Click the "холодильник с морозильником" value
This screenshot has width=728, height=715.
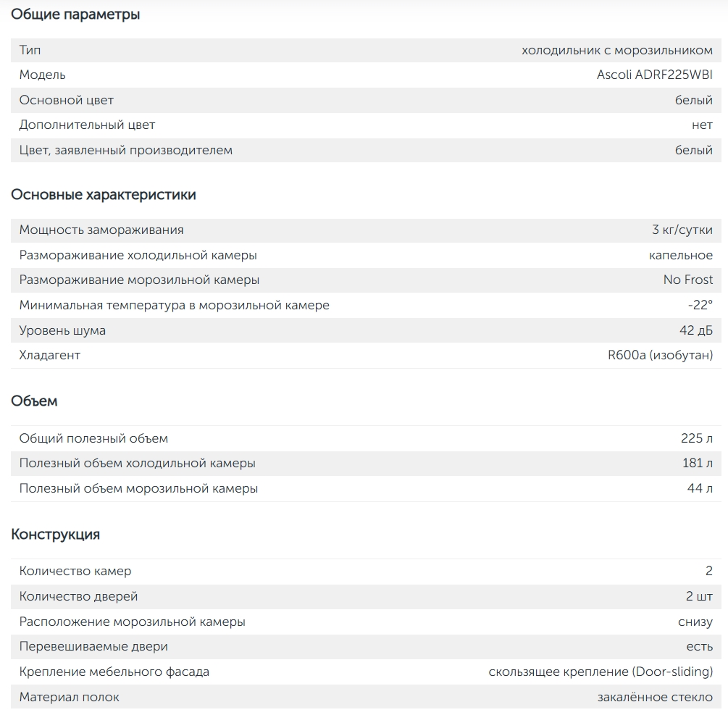tap(616, 50)
